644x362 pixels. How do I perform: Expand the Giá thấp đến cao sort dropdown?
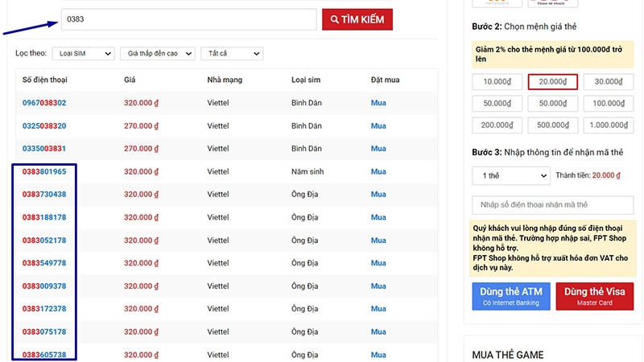coord(158,53)
